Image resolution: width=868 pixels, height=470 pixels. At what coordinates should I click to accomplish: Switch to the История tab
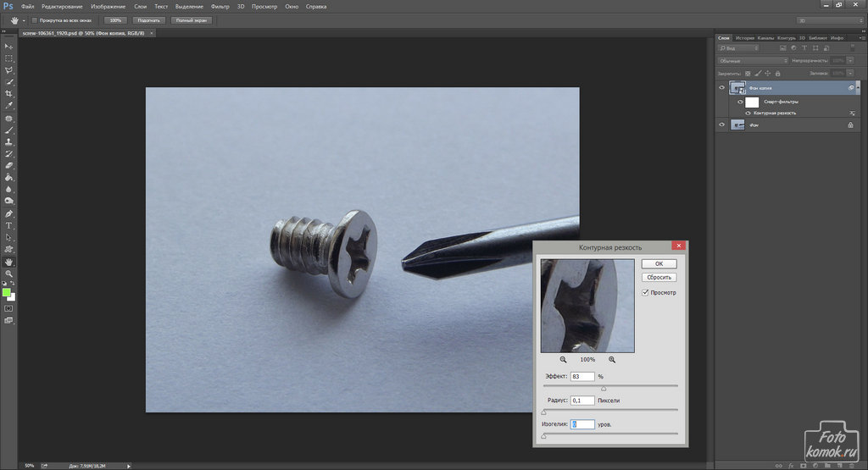[x=744, y=38]
